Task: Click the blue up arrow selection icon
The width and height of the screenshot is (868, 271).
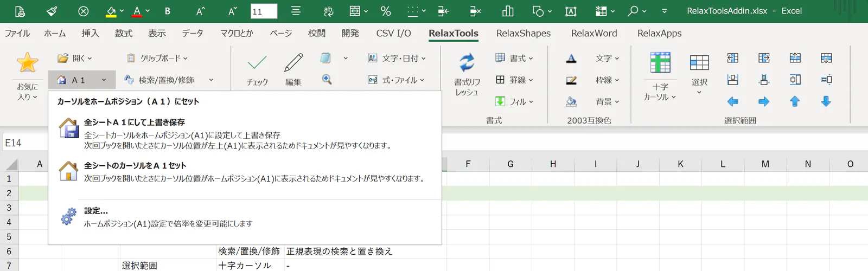Action: pos(795,101)
